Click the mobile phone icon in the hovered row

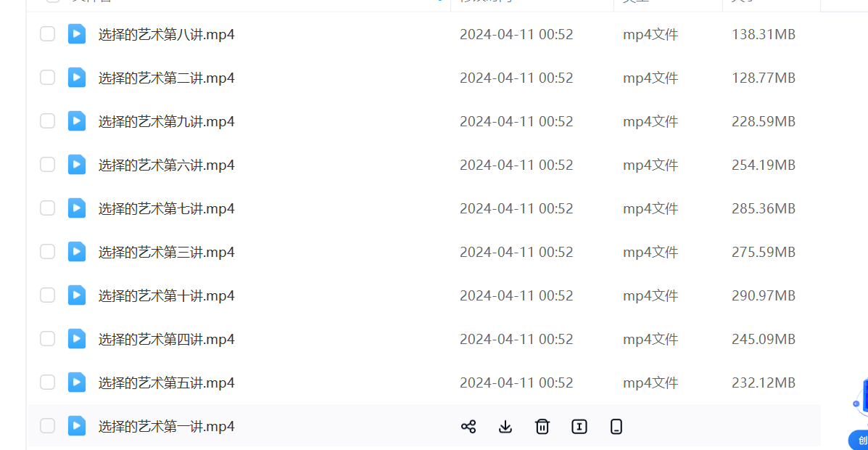616,427
